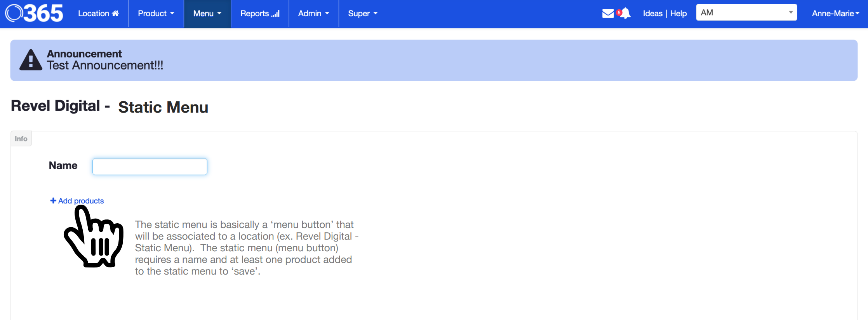Open the Anne-Marie user menu
Image resolution: width=868 pixels, height=320 pixels.
pos(835,14)
